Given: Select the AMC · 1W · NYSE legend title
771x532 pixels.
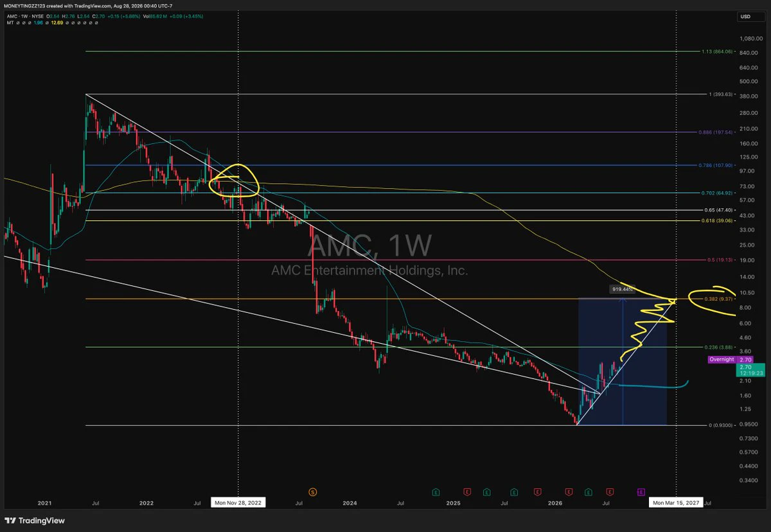Looking at the screenshot, I should click(x=25, y=16).
